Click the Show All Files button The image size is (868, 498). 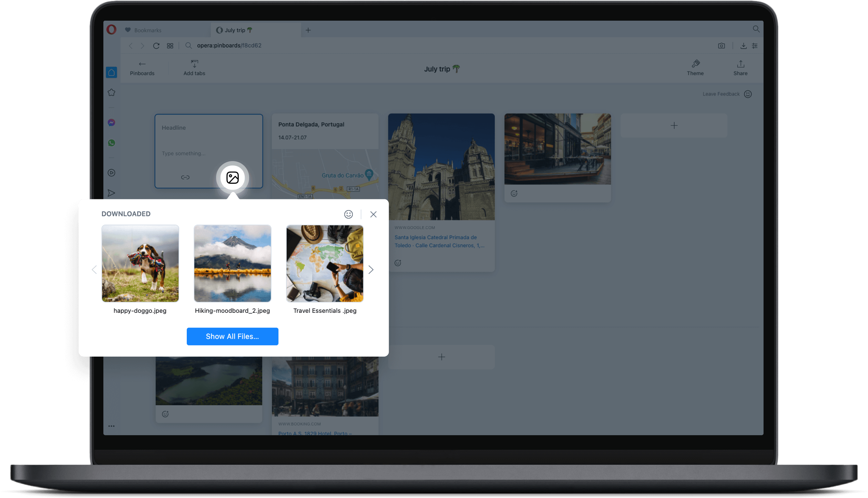[x=233, y=336]
